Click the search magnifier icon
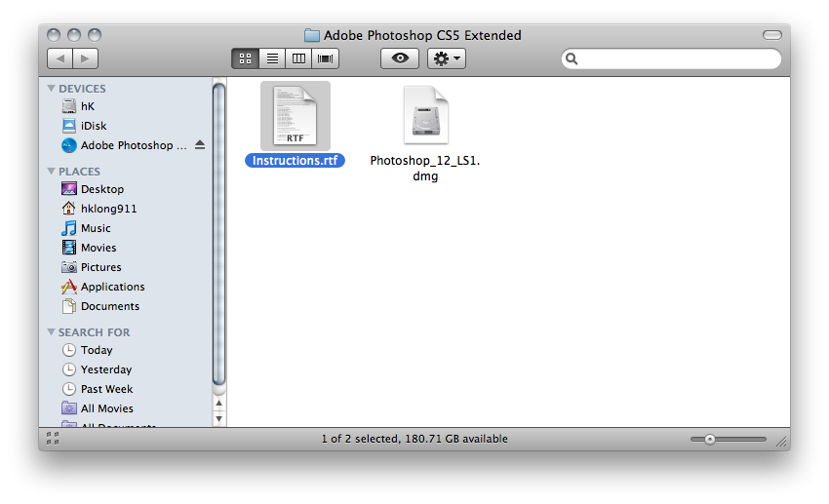The width and height of the screenshot is (829, 504). (572, 58)
